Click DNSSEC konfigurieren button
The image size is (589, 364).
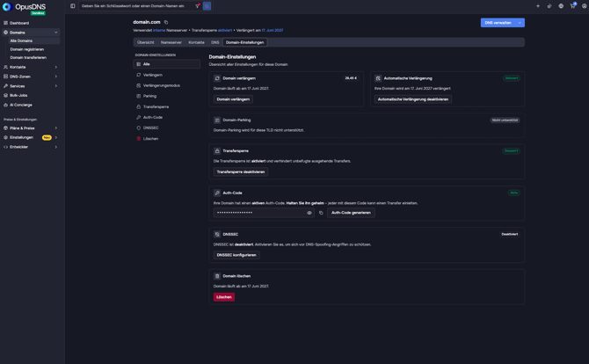click(236, 255)
